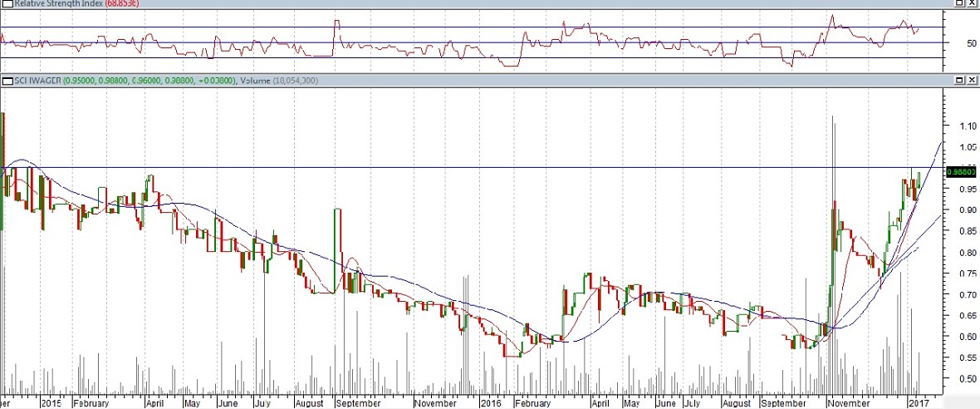This screenshot has width=980, height=409.
Task: Click the 2017 year marker on date axis
Action: click(918, 402)
